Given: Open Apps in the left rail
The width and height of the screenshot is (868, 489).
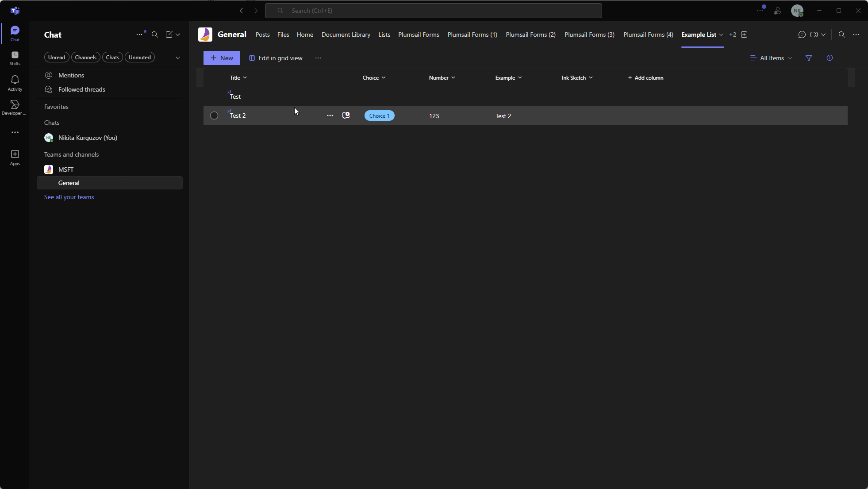Looking at the screenshot, I should click(15, 157).
